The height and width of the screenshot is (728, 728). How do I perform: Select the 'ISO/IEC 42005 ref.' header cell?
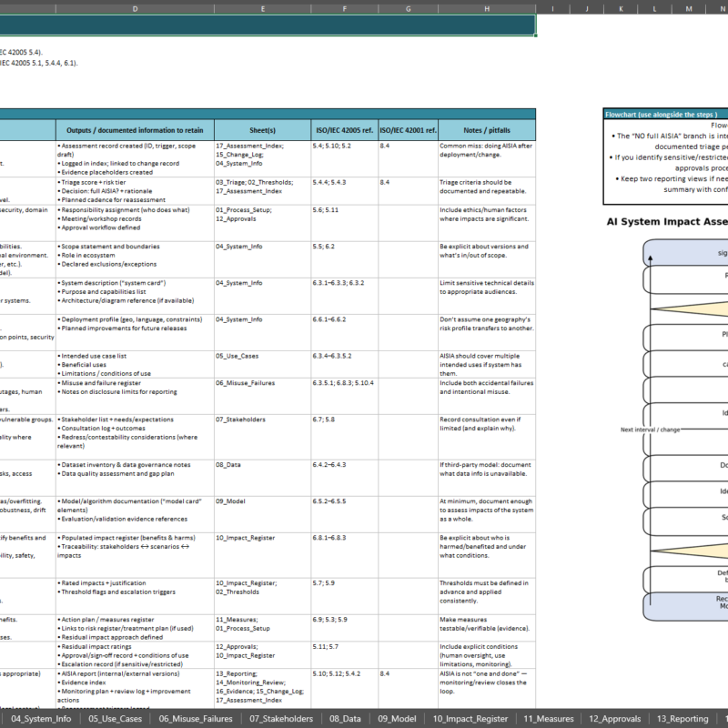tap(345, 129)
